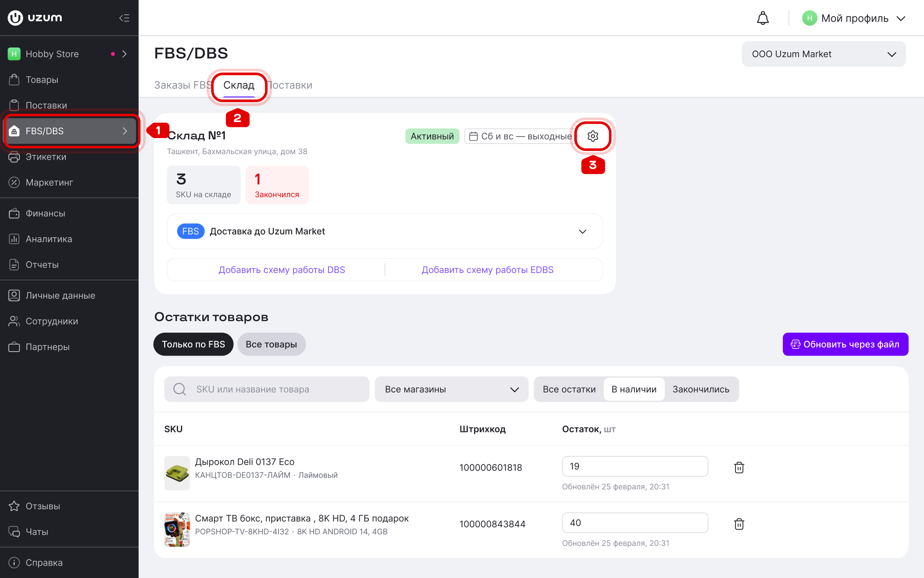
Task: Select Только по FBS filter
Action: click(x=193, y=344)
